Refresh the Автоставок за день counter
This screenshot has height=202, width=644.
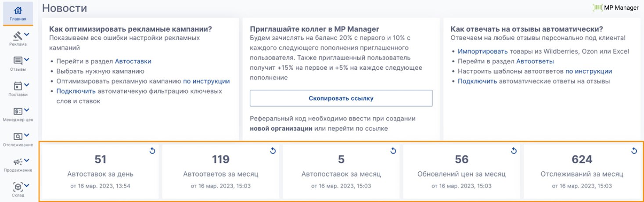pos(152,151)
